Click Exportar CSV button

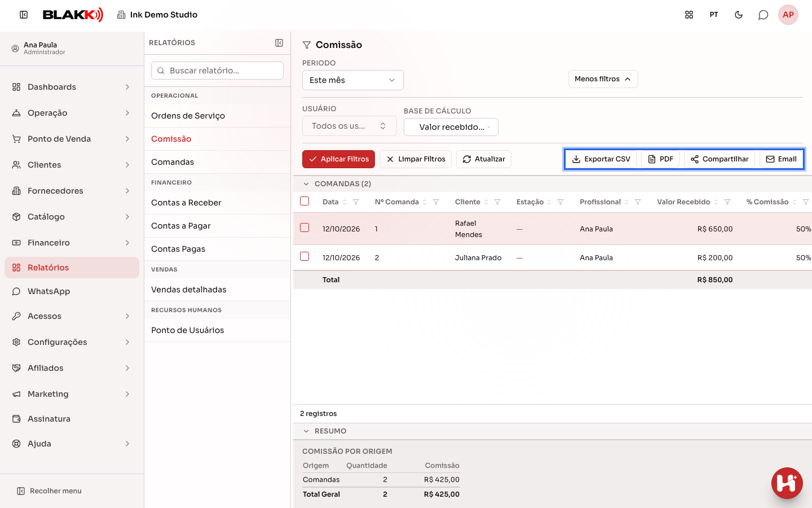601,159
